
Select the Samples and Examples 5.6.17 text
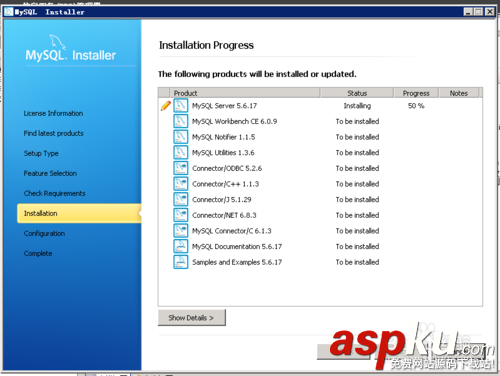pos(237,262)
